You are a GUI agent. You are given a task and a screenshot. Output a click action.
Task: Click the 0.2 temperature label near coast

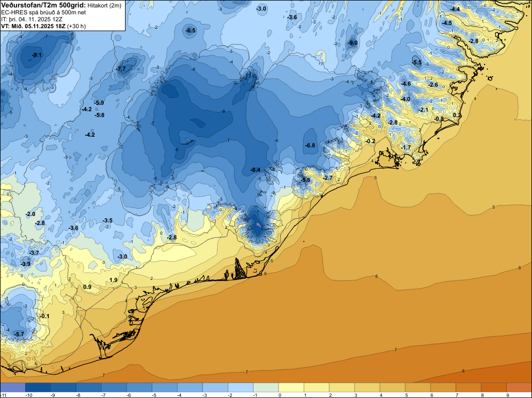tap(457, 115)
